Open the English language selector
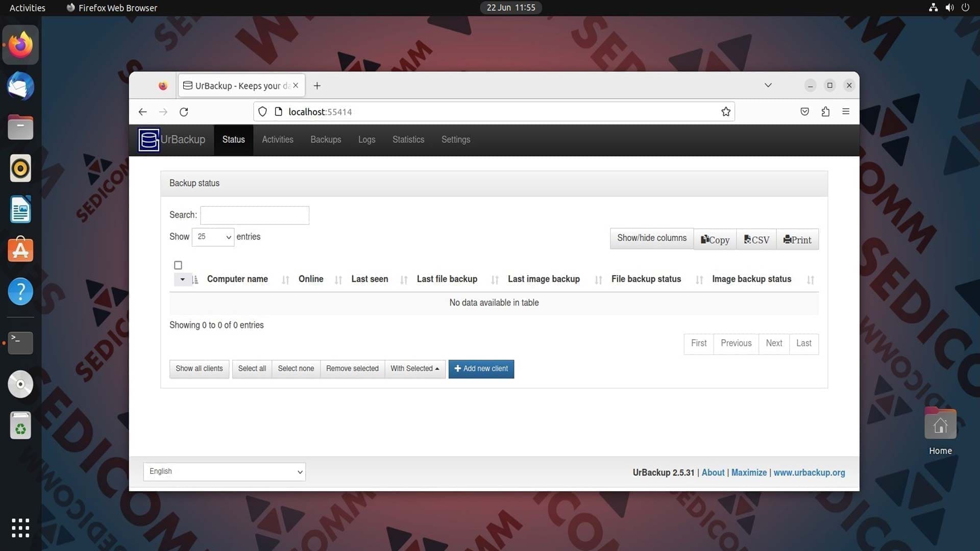This screenshot has width=980, height=551. (x=225, y=471)
